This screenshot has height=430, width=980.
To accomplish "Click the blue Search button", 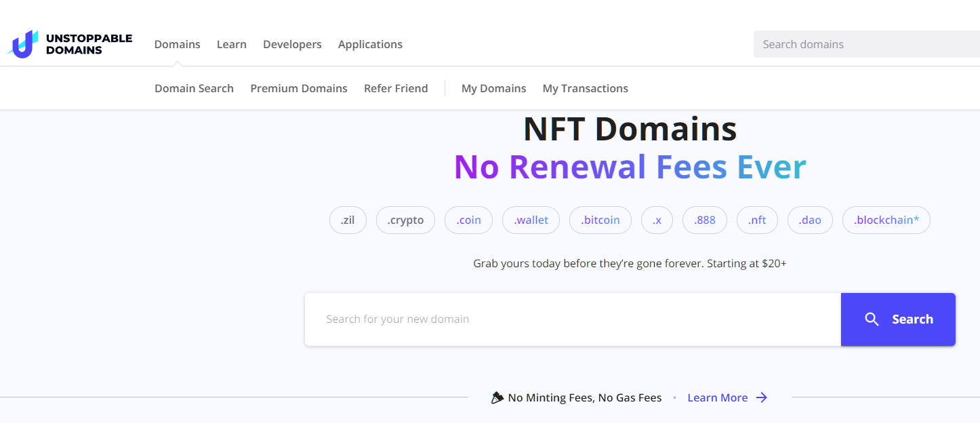I will (898, 319).
